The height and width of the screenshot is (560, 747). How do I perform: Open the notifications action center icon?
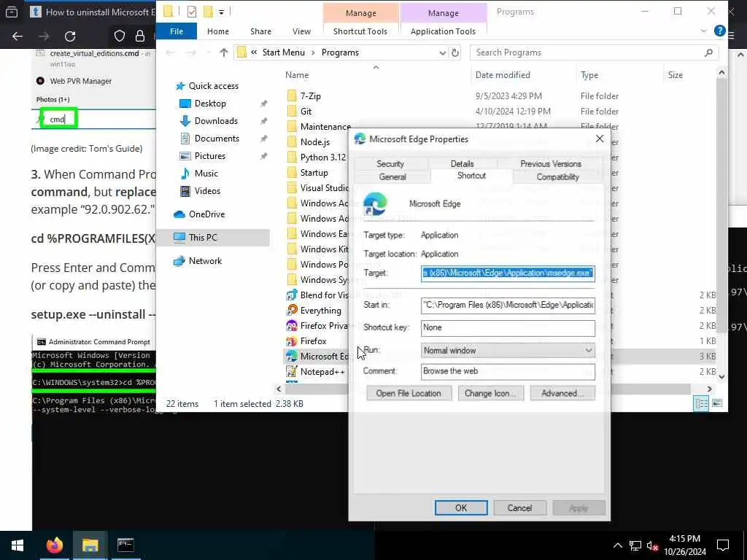[723, 545]
